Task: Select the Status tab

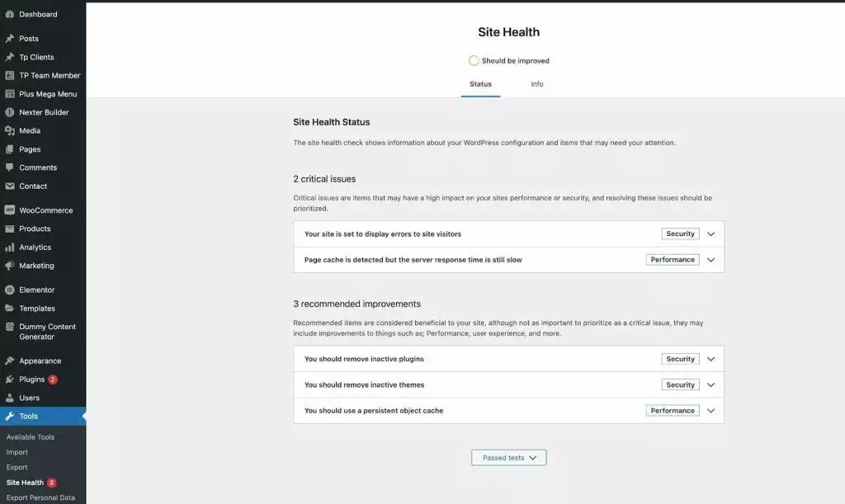Action: [480, 83]
